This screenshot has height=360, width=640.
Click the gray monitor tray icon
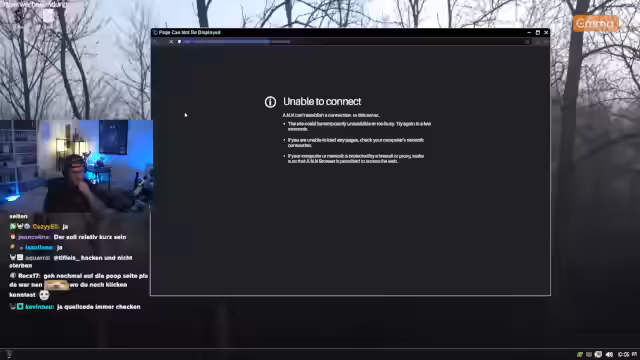[x=589, y=354]
